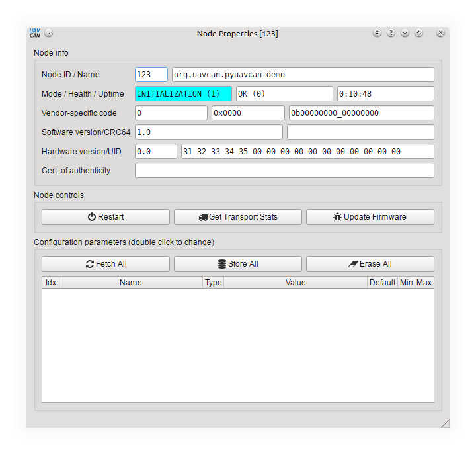The image size is (476, 454).
Task: Click the 'Node Properties [123]' window title
Action: [x=237, y=34]
